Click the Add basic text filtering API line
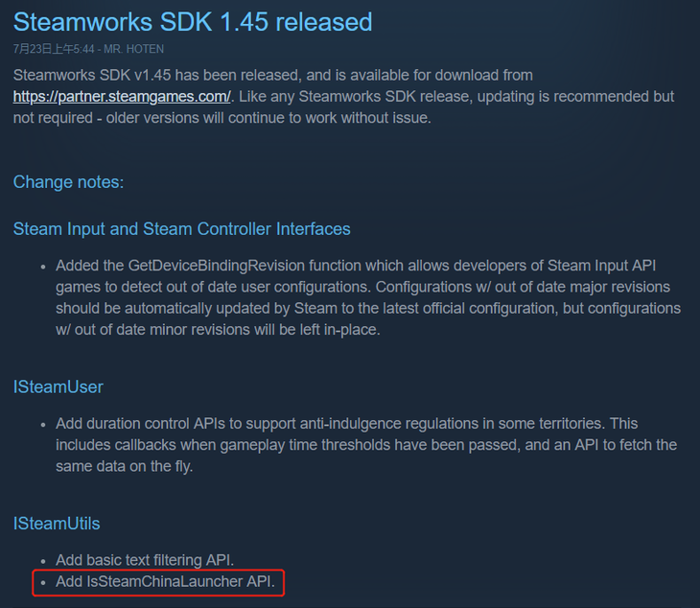This screenshot has width=700, height=608. point(145,560)
